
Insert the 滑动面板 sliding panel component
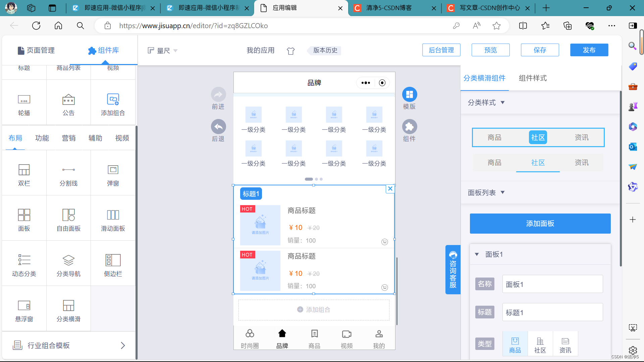[113, 220]
